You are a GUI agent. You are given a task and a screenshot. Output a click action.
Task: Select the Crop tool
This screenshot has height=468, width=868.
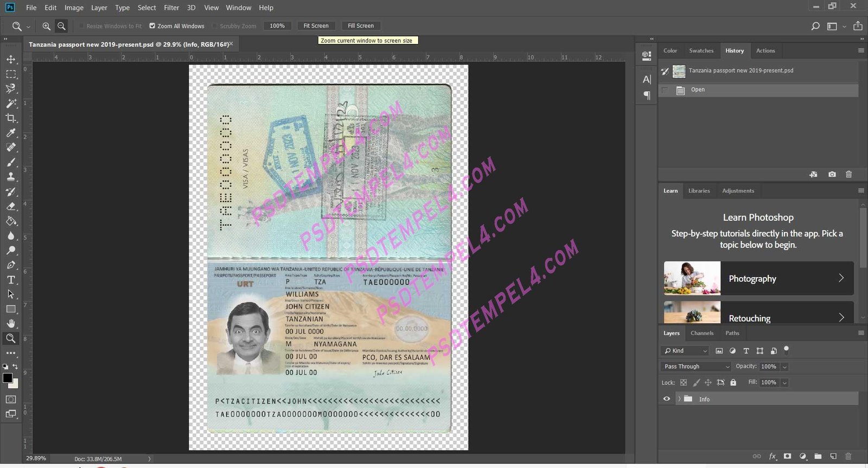(x=11, y=118)
